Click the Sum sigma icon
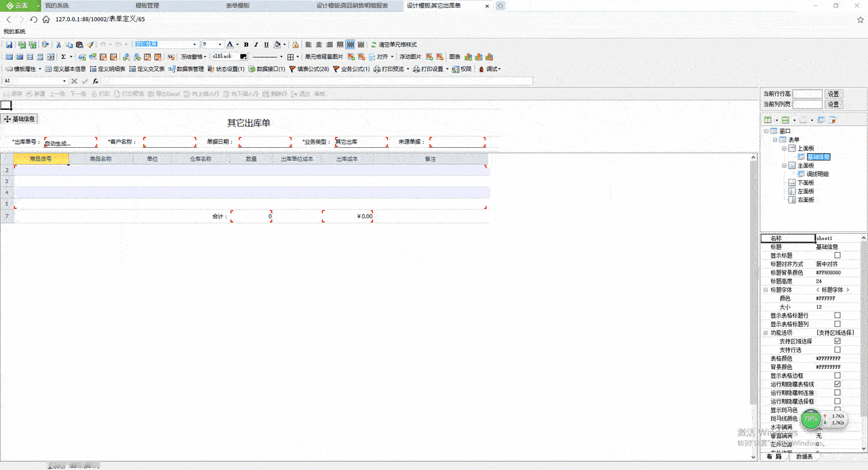868x470 pixels. coord(64,57)
